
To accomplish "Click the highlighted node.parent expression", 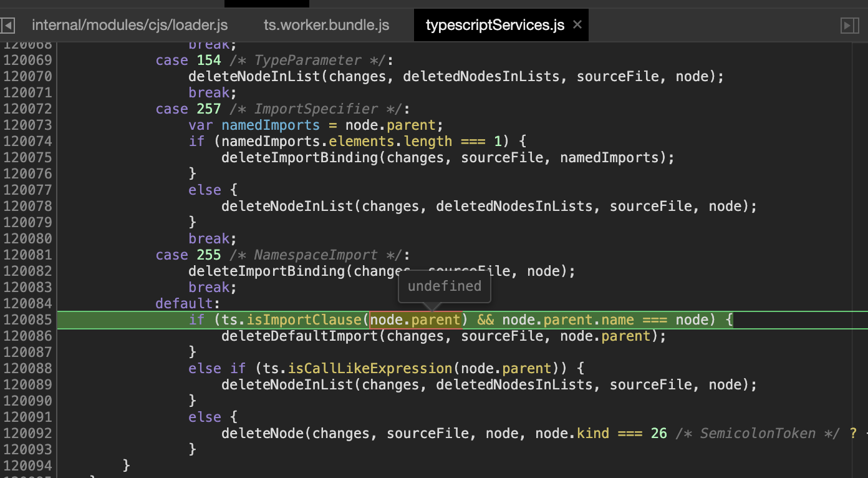I will coord(415,319).
